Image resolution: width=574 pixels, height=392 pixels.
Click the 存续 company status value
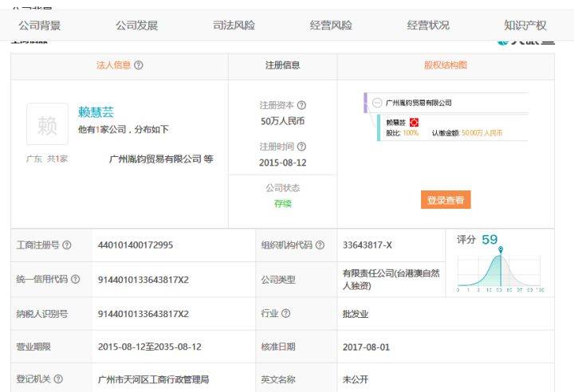(282, 203)
